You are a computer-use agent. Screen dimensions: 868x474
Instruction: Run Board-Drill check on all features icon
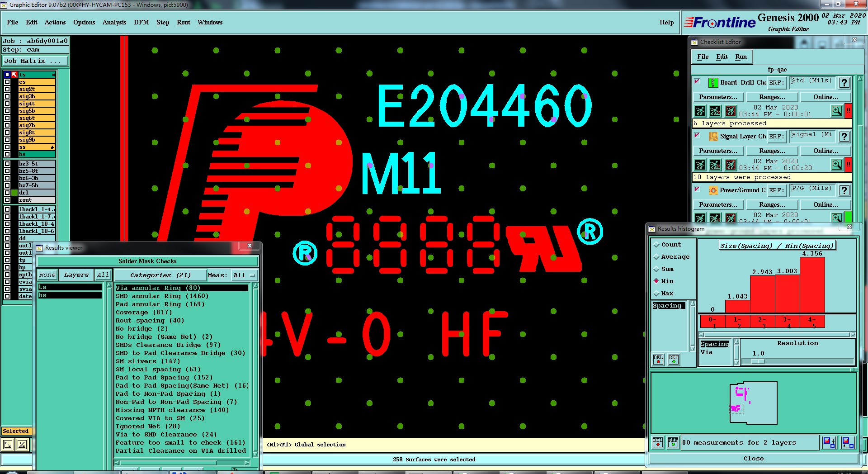point(700,111)
